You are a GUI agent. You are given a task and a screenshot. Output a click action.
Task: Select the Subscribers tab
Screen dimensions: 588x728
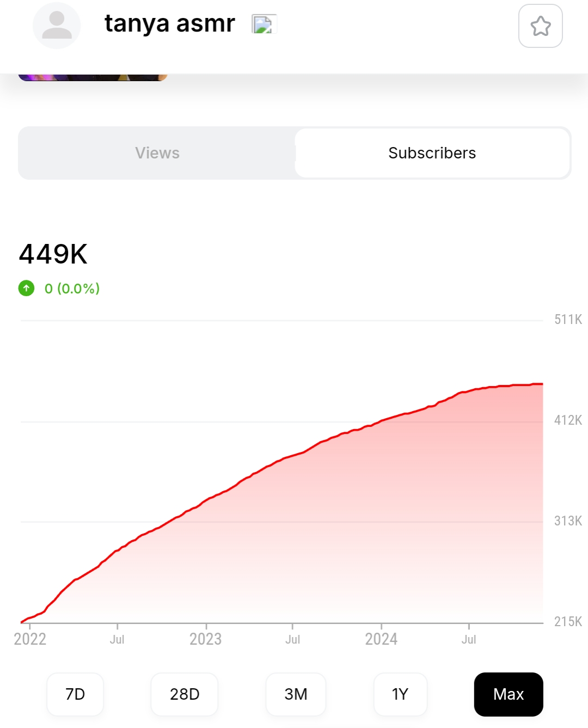pos(432,153)
